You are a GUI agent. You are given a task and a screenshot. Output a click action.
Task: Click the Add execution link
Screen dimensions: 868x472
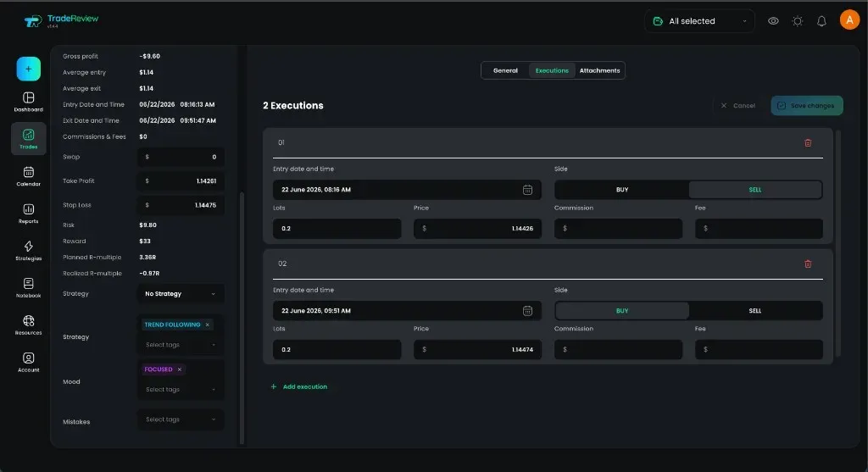point(305,386)
